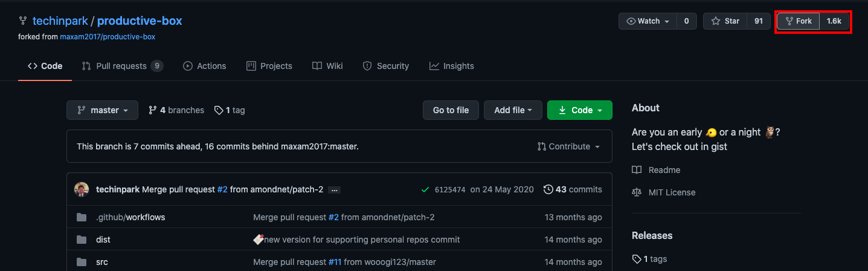Open commit hash 6125474

coord(450,189)
